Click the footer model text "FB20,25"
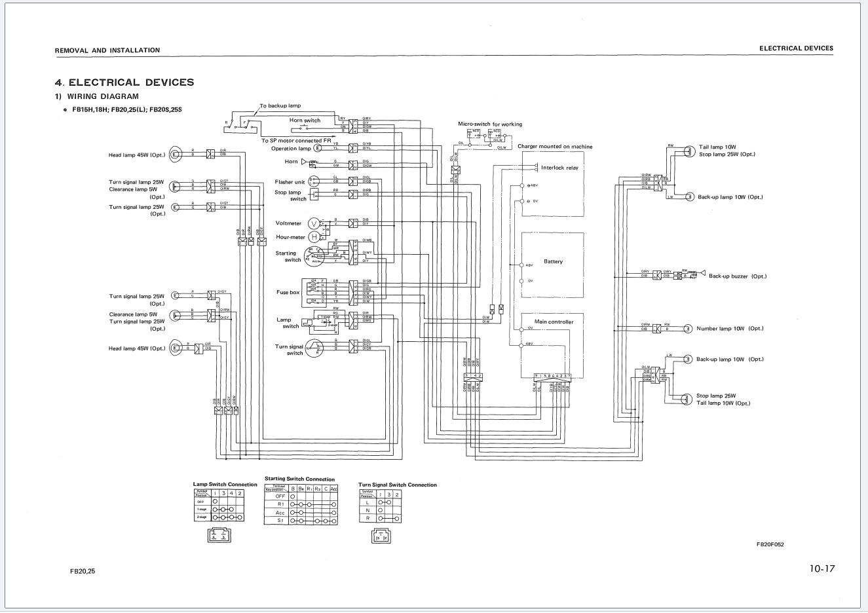868x613 pixels. point(83,571)
